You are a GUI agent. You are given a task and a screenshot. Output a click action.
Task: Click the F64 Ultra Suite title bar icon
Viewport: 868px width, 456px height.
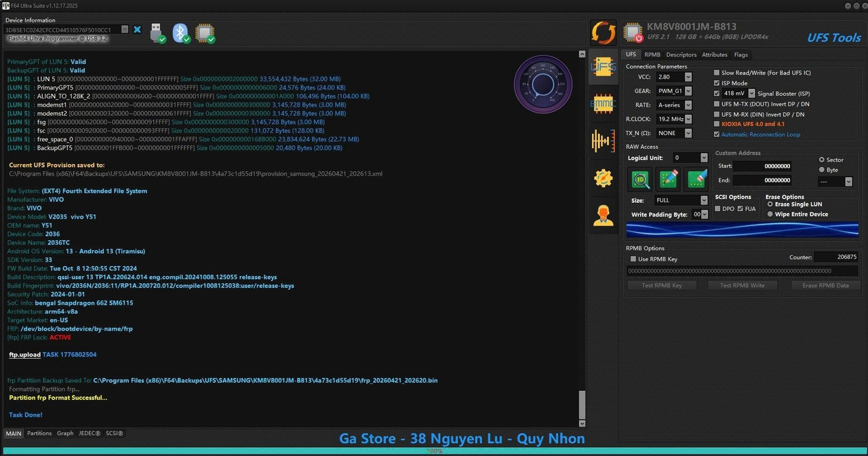(x=5, y=5)
